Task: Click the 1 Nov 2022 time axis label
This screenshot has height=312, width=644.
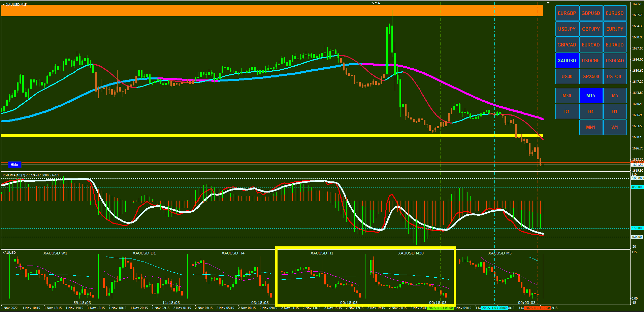Action: [10, 308]
